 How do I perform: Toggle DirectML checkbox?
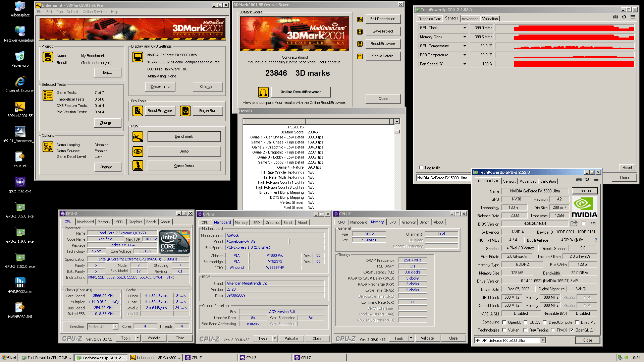[577, 322]
